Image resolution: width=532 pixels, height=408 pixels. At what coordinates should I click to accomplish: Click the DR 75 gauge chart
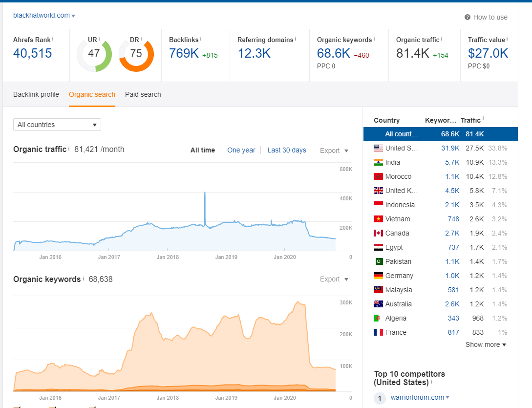(136, 54)
